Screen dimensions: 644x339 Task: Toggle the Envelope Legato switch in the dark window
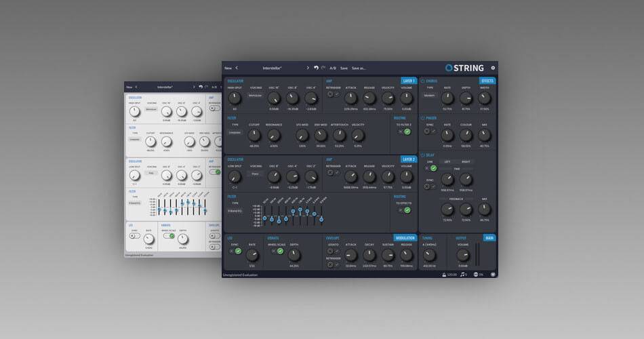pyautogui.click(x=333, y=251)
